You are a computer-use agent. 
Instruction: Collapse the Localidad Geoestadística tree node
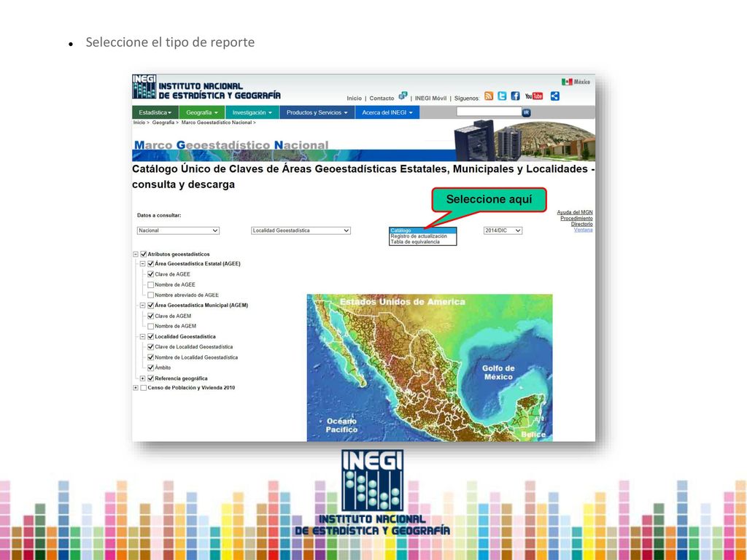coord(142,337)
